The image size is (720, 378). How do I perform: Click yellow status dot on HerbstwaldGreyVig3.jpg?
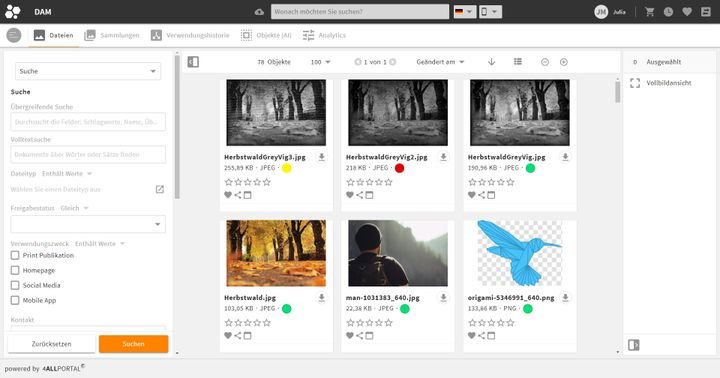[x=287, y=168]
